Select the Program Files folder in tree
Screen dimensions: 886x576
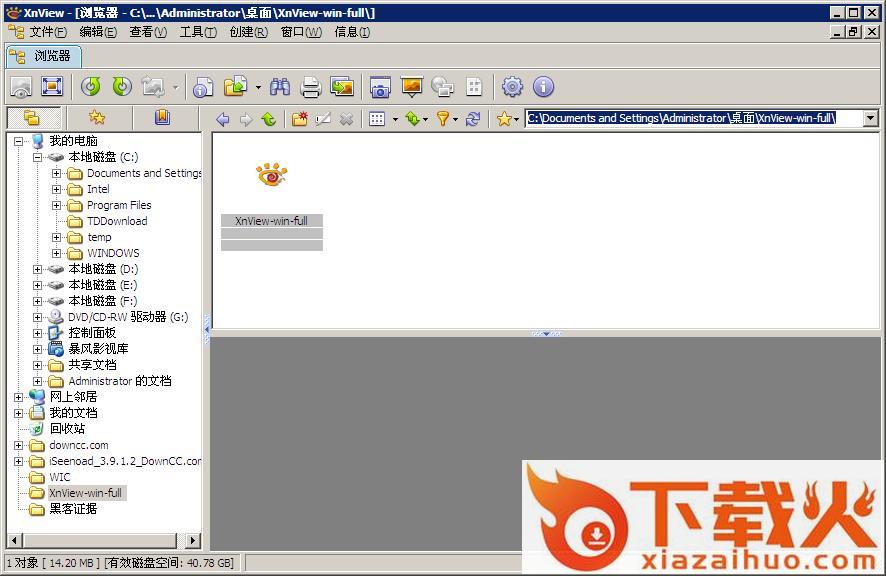(119, 205)
